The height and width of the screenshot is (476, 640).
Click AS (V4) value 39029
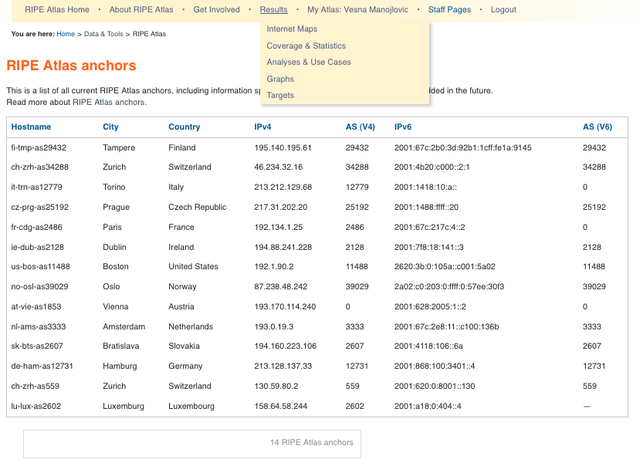pyautogui.click(x=357, y=287)
